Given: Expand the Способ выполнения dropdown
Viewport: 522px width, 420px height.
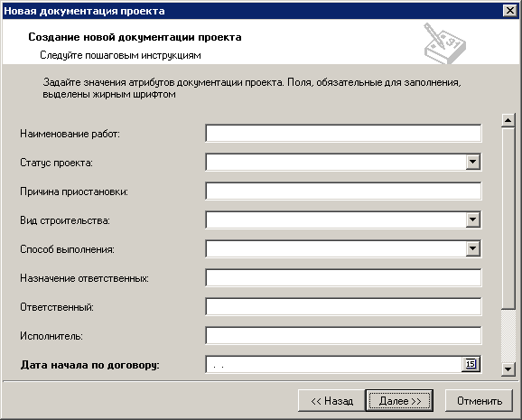Looking at the screenshot, I should (x=472, y=248).
